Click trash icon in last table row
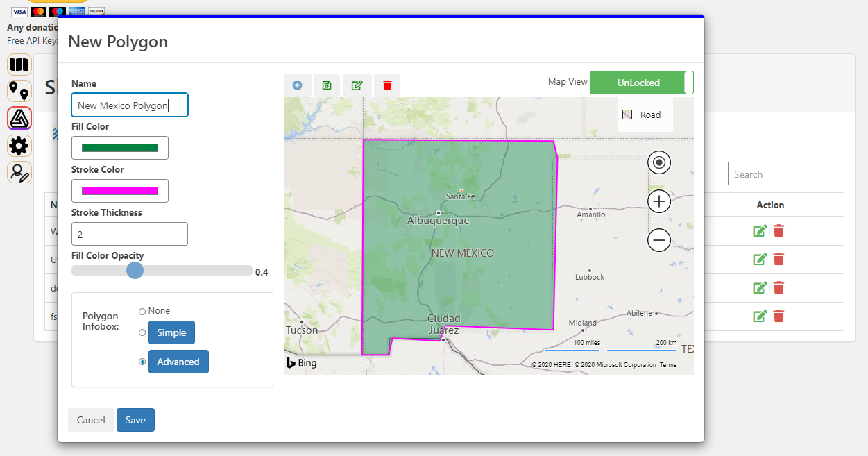 (x=778, y=316)
